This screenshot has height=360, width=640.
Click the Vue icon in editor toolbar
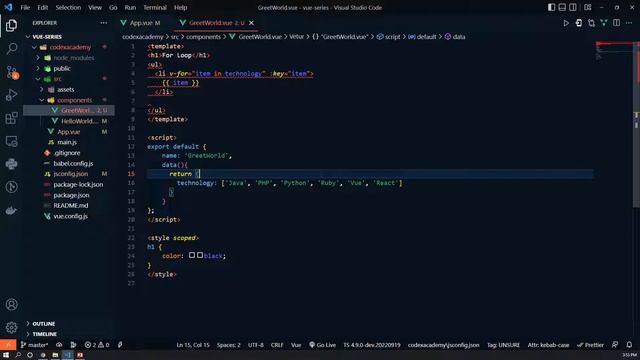point(604,23)
